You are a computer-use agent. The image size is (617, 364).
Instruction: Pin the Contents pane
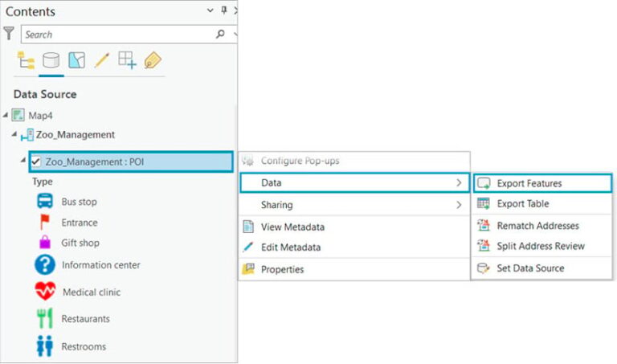(x=224, y=10)
